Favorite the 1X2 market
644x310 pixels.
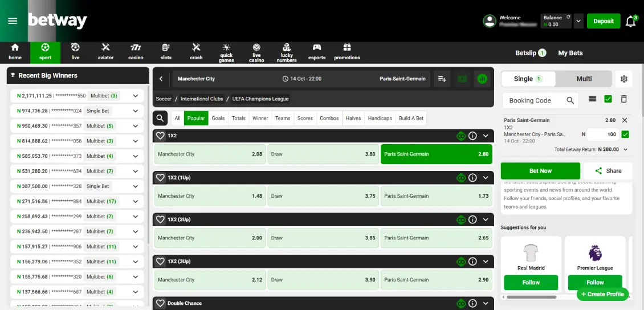coord(160,136)
